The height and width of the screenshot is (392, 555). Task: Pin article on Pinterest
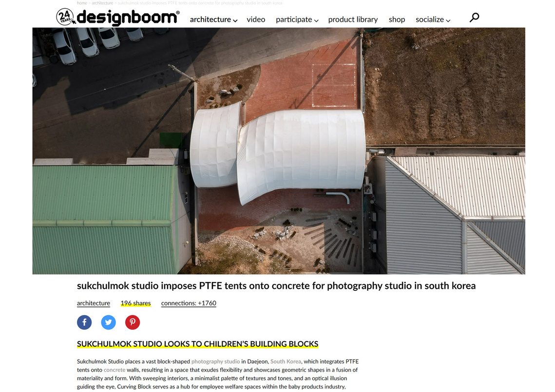(x=133, y=322)
